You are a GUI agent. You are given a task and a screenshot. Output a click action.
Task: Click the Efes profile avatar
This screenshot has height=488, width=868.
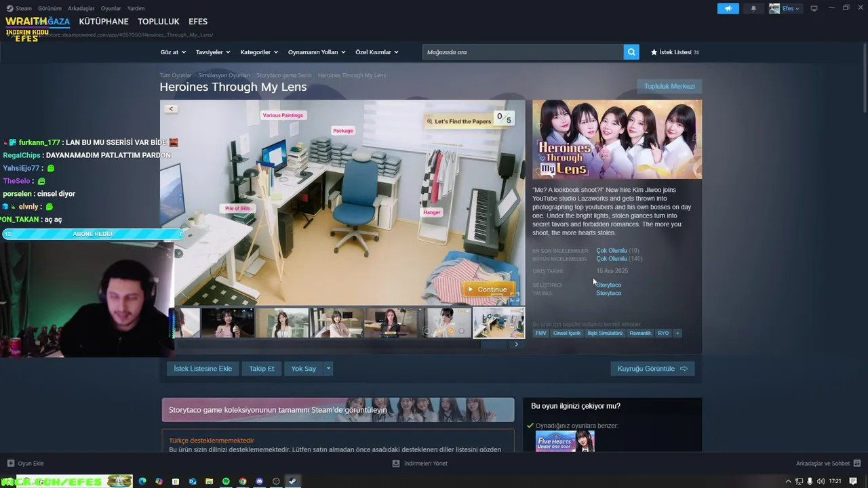(774, 8)
